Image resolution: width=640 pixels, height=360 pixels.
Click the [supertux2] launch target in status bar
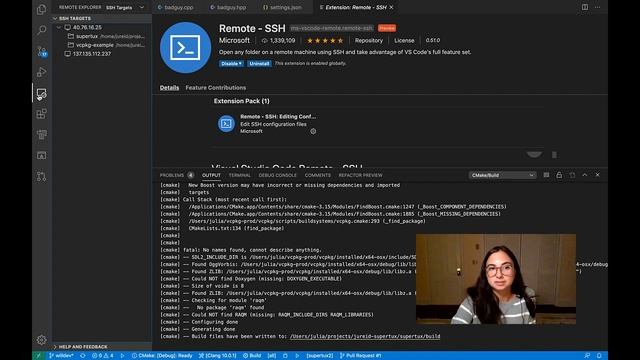(320, 356)
